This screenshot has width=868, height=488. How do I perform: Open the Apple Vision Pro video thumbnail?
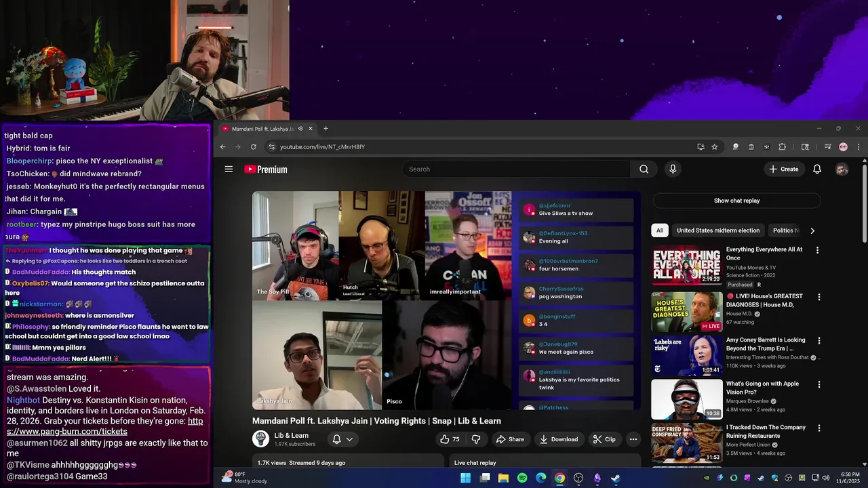[x=686, y=399]
